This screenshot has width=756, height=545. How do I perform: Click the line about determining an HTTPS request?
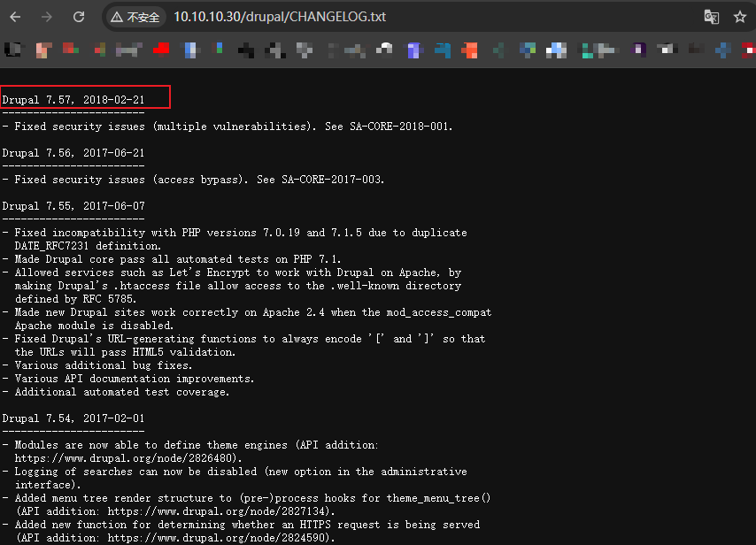(x=241, y=525)
